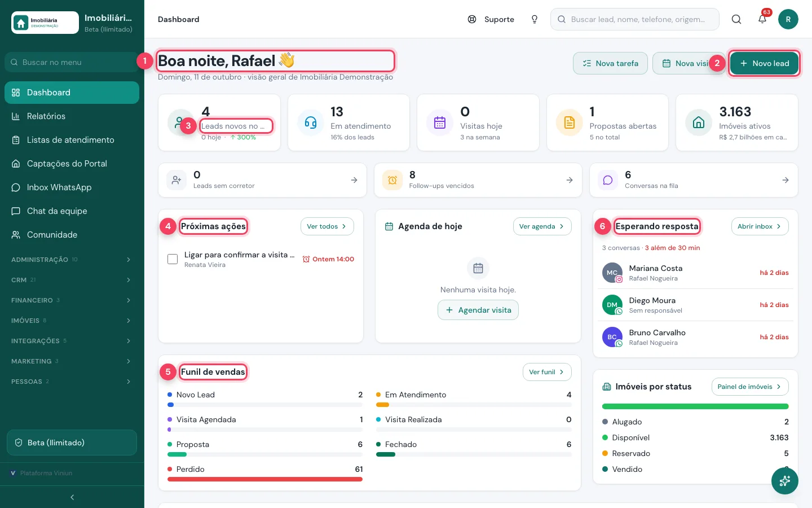Image resolution: width=812 pixels, height=508 pixels.
Task: Click the alarm icon for Follow-ups vencidos
Action: 392,180
